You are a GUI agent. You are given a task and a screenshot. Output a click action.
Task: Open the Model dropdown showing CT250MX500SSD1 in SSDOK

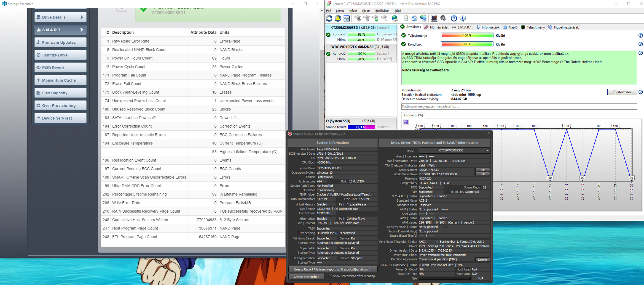[454, 151]
